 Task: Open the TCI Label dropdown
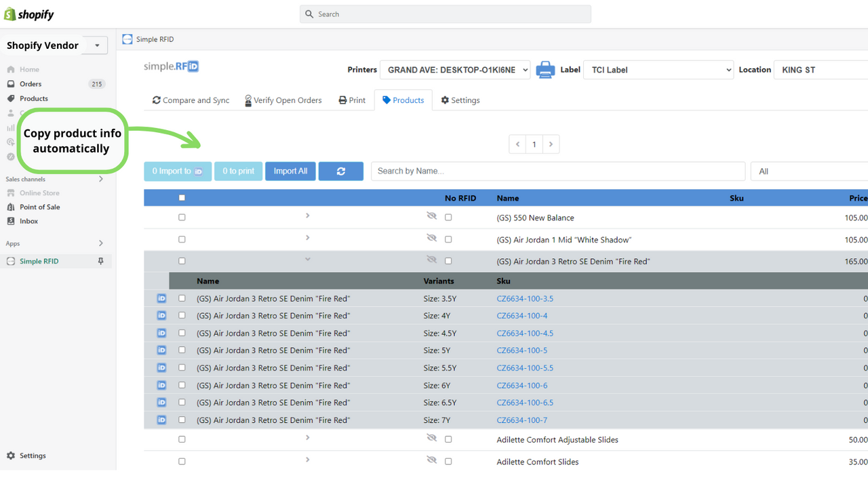pyautogui.click(x=658, y=70)
